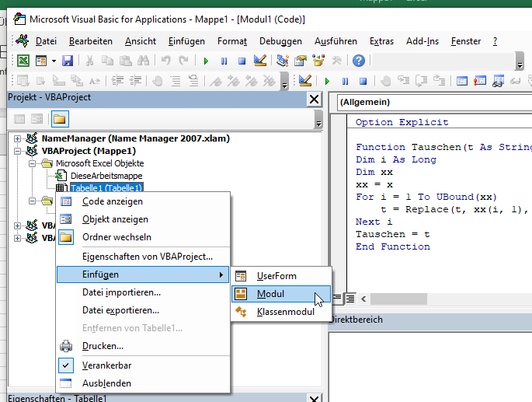Image resolution: width=532 pixels, height=402 pixels.
Task: Open the Datei menu
Action: click(46, 41)
